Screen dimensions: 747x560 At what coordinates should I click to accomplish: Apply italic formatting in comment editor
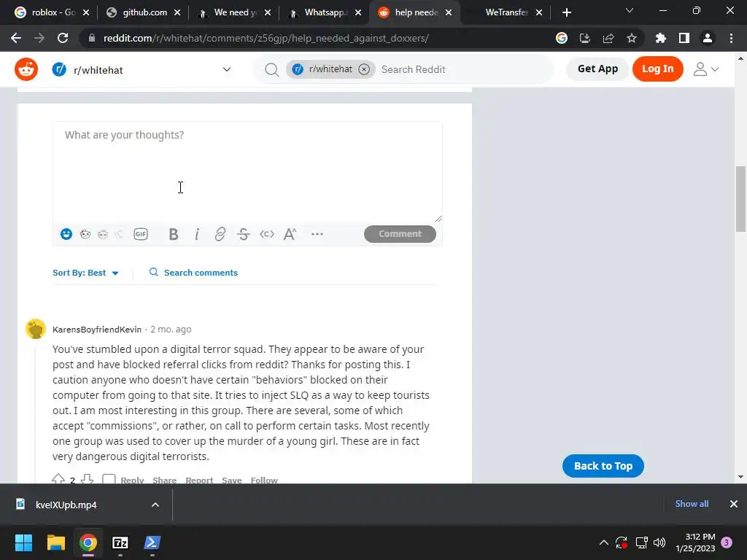tap(197, 234)
